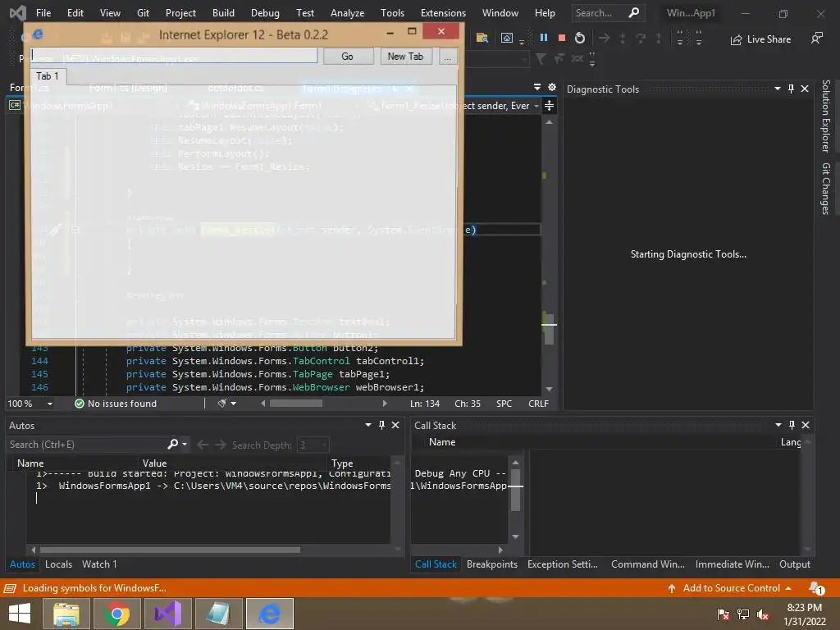Click the Go button in browser form
Image resolution: width=840 pixels, height=630 pixels.
[x=347, y=57]
